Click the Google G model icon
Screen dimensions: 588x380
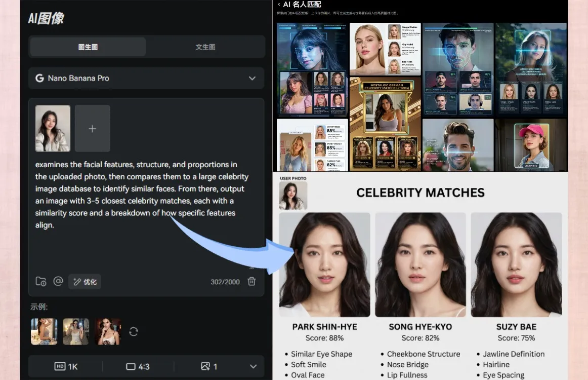pos(39,78)
